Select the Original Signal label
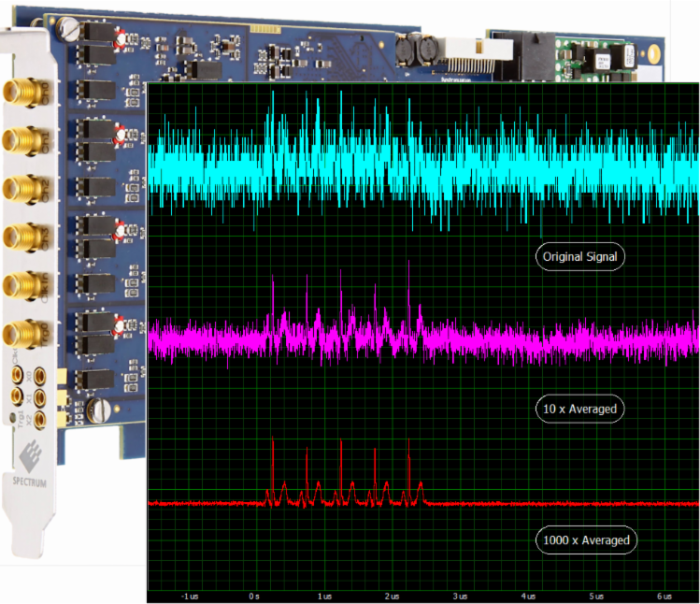700x604 pixels. click(579, 256)
